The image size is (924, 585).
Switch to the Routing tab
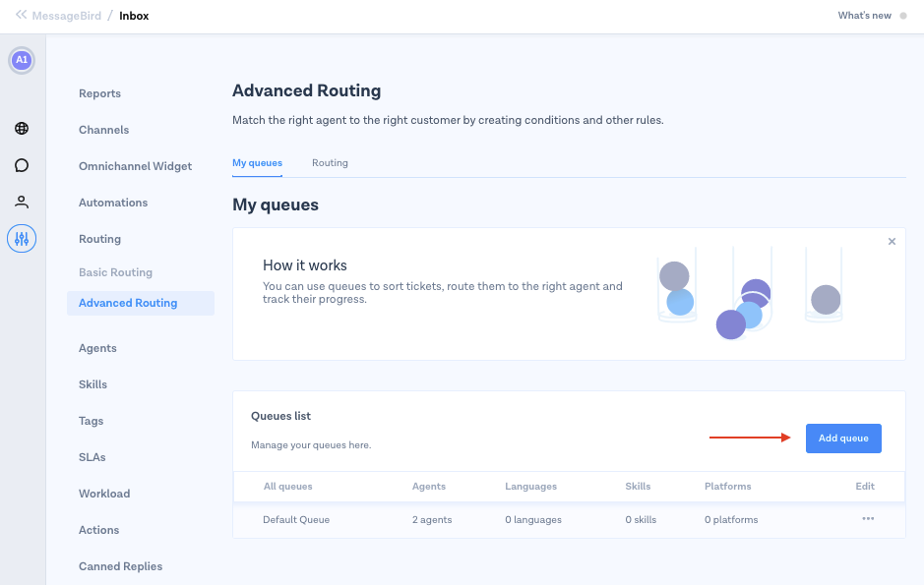(330, 163)
